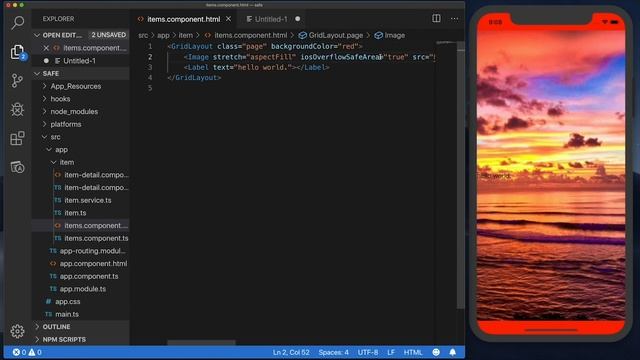
Task: Open the Debug view bug icon
Action: point(18,109)
